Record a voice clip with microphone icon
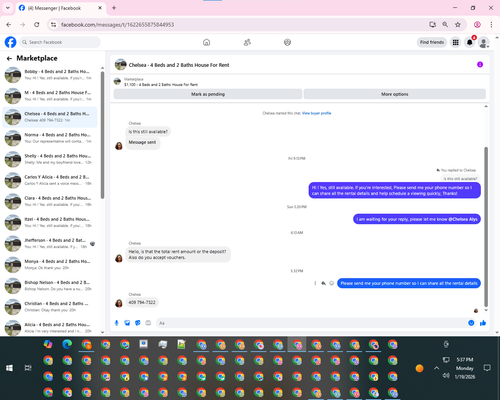Screen dimensions: 500x400 tap(117, 323)
